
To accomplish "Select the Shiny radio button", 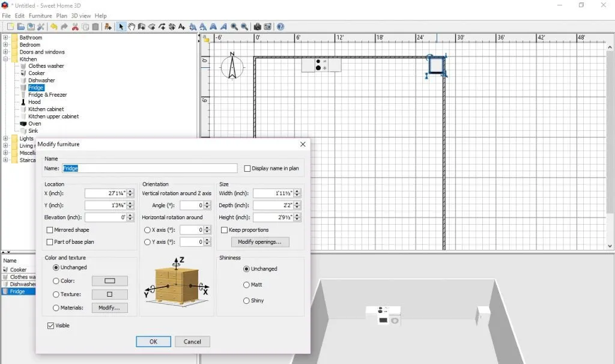I will coord(246,300).
